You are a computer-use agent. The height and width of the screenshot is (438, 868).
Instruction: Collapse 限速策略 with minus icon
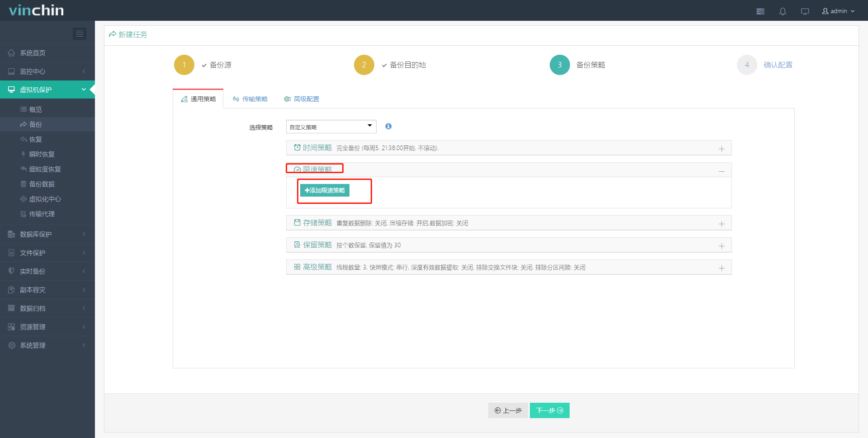point(722,171)
